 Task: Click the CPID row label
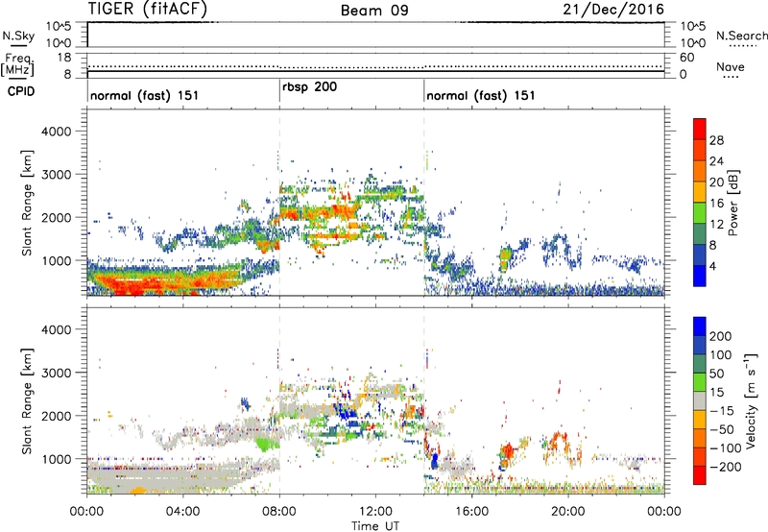[x=21, y=91]
